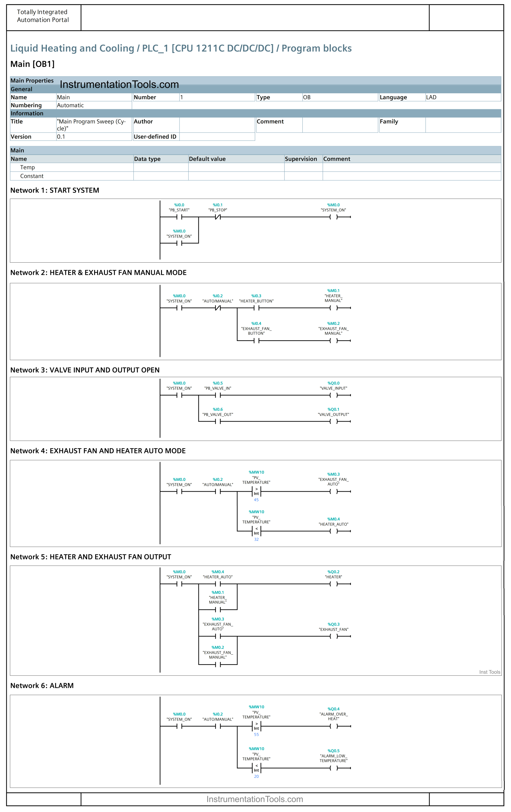Click the AUTO/MANUAL contact in Network 6
The height and width of the screenshot is (812, 511).
point(218,726)
